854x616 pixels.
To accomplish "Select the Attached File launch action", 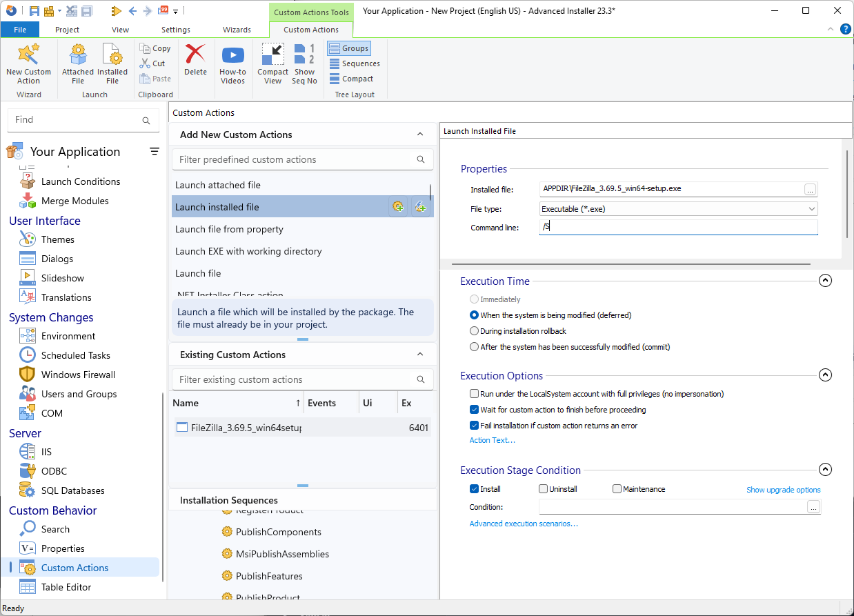I will pos(77,66).
